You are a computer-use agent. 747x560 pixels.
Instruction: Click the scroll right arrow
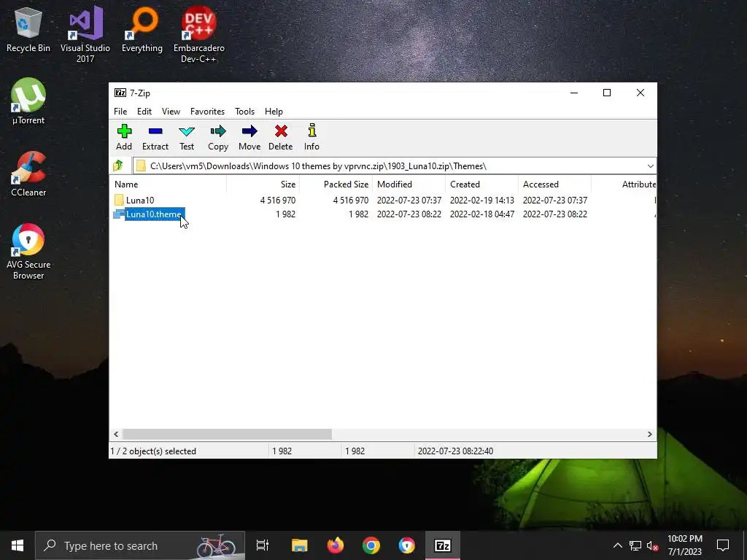coord(650,435)
